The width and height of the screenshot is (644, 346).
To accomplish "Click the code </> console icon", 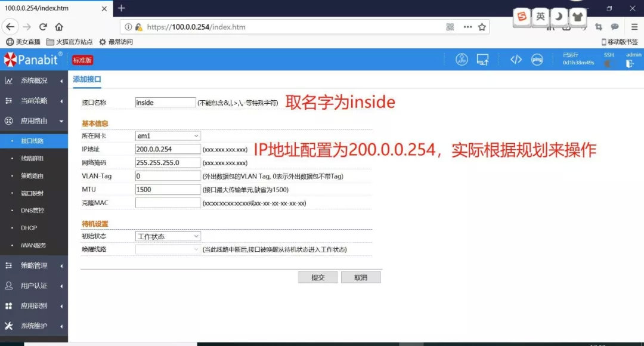I will [x=516, y=59].
